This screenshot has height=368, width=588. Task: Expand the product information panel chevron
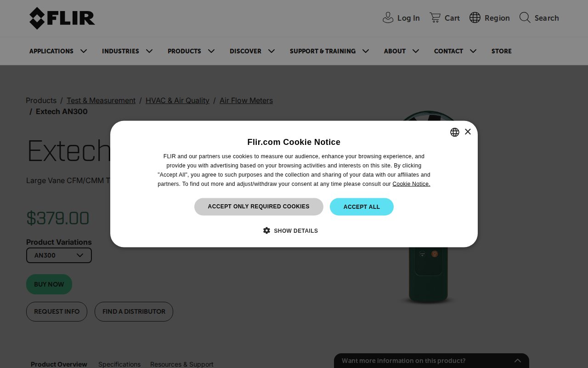(x=518, y=361)
